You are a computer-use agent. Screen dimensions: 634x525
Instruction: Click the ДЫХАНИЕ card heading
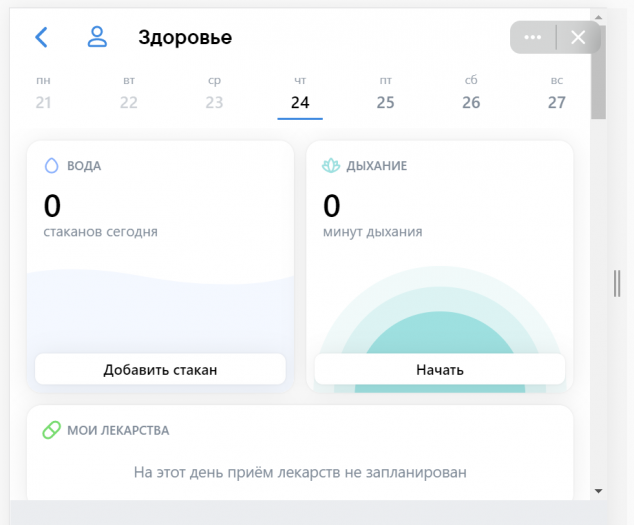(x=376, y=166)
